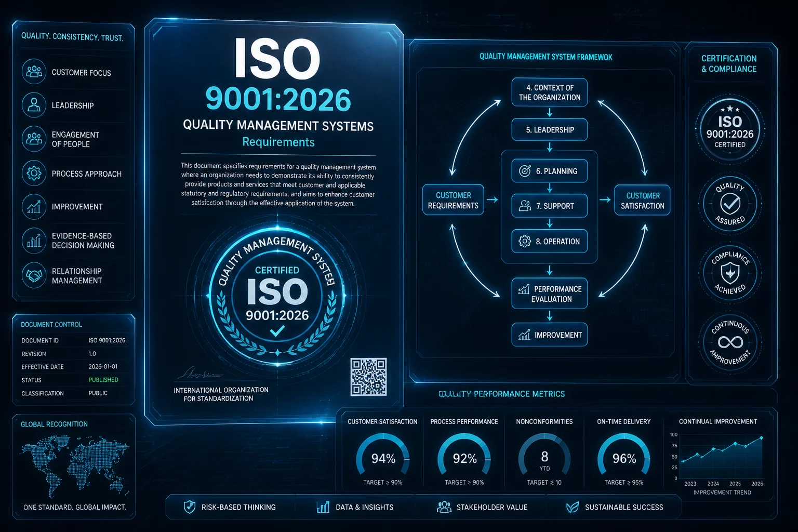Click the Stakeholder Value people icon
The image size is (798, 532).
pyautogui.click(x=444, y=507)
